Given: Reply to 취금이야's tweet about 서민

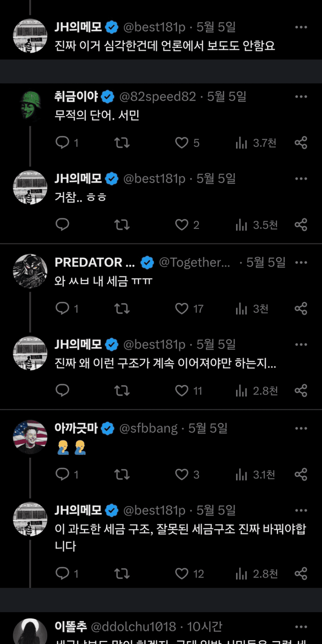Looking at the screenshot, I should (62, 143).
